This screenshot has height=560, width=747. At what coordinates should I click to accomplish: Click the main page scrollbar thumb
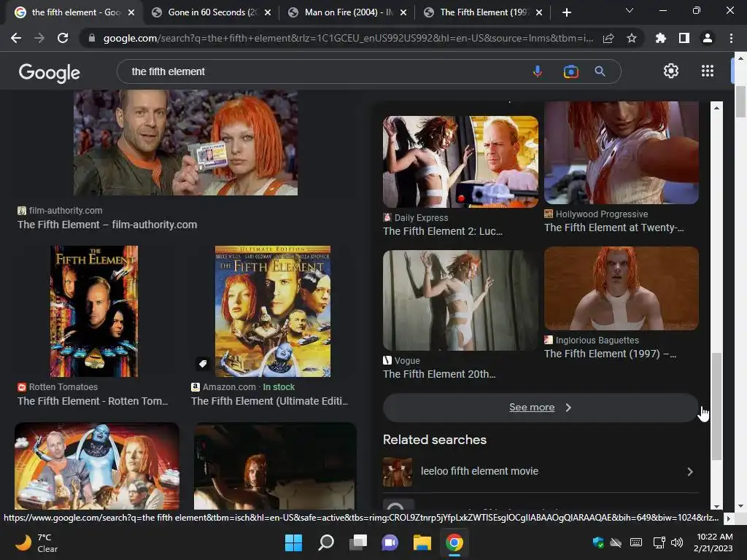[740, 101]
